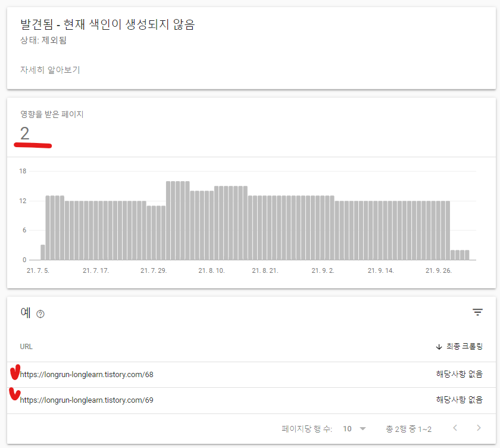Click chart date label 21. 9. 14.
The image size is (500, 448).
(x=380, y=270)
